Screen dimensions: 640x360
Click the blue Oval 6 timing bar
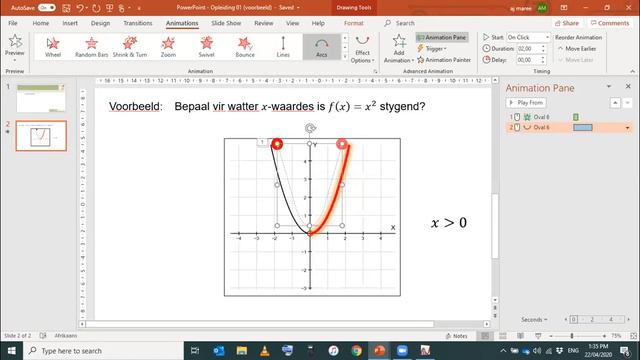pyautogui.click(x=582, y=128)
